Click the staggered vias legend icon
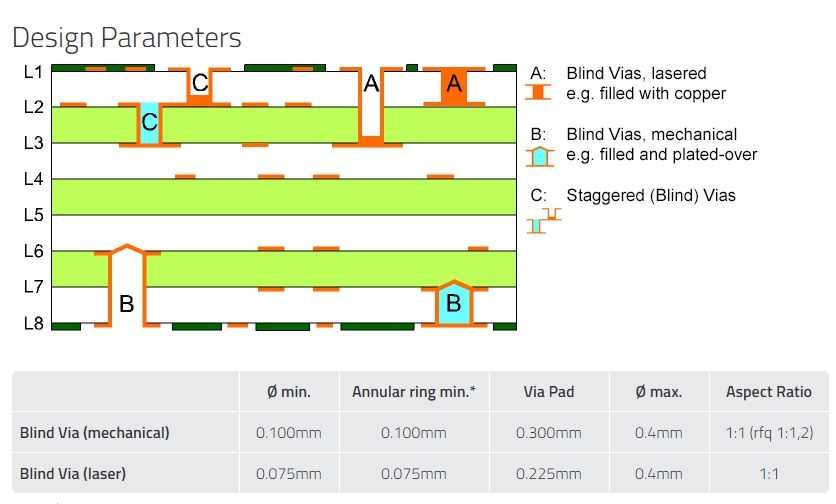The image size is (836, 504). [x=543, y=220]
